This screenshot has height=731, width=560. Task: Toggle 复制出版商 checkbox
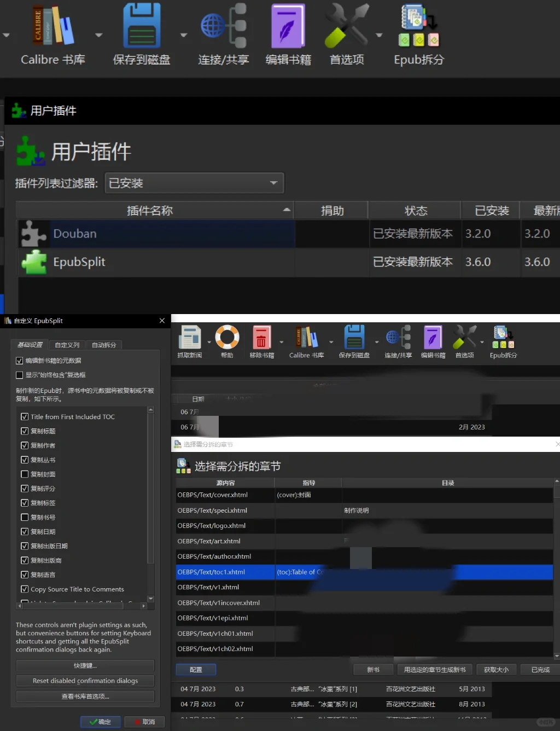click(x=25, y=560)
